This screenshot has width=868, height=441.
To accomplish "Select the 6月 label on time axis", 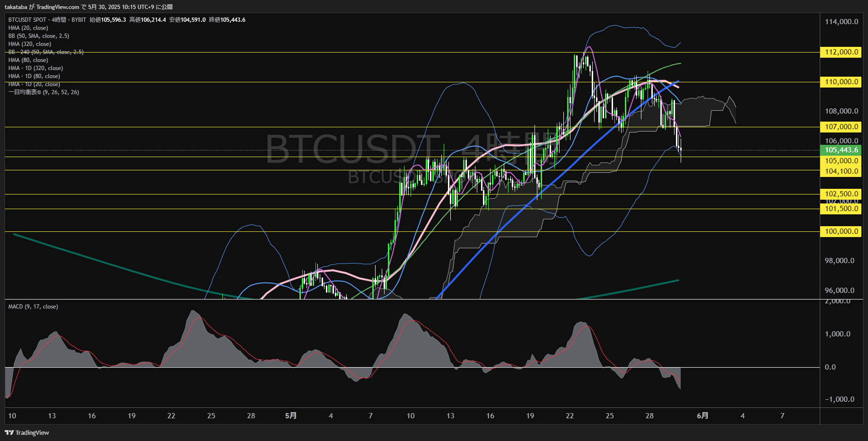I will [703, 415].
